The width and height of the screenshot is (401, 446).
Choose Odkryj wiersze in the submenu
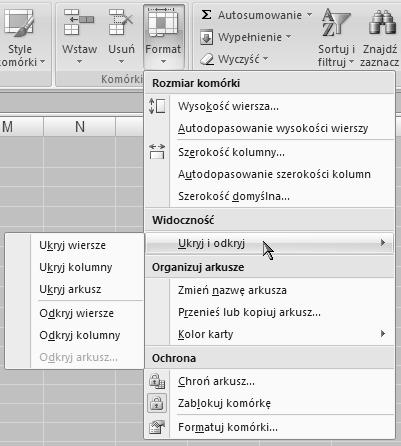[76, 313]
